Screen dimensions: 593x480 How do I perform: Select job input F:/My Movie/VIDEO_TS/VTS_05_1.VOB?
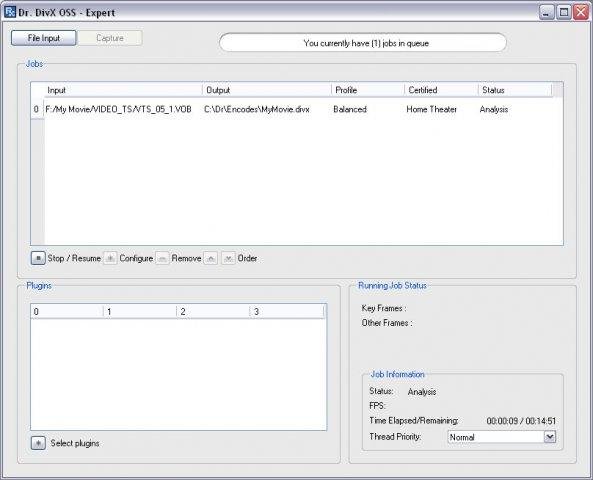pyautogui.click(x=118, y=109)
